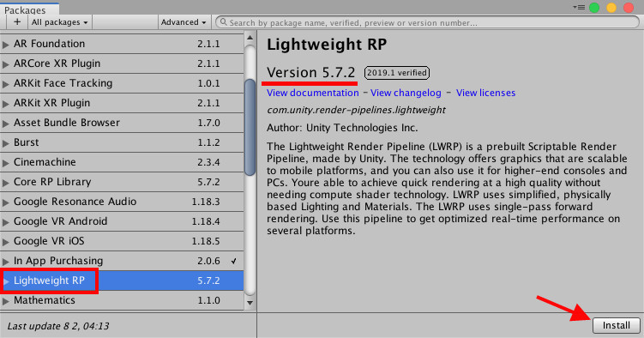Select the ARKit Face Tracking package
This screenshot has height=338, width=644.
[122, 83]
